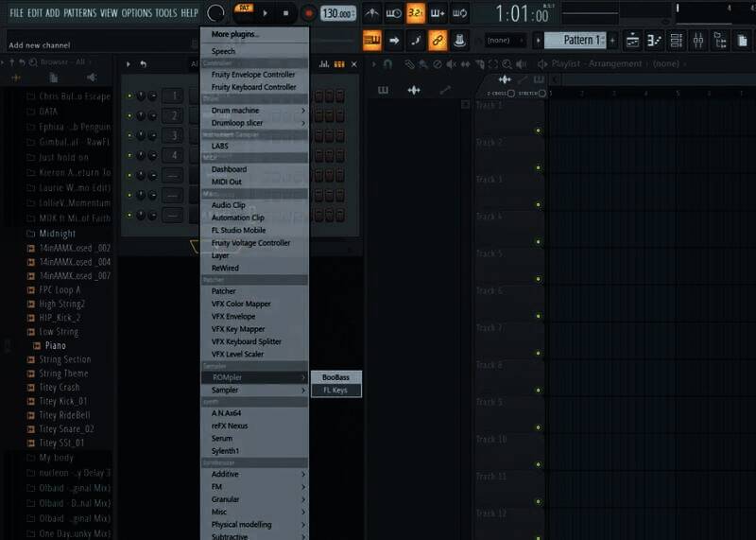Toggle the multilink to controllers icon

(x=438, y=40)
